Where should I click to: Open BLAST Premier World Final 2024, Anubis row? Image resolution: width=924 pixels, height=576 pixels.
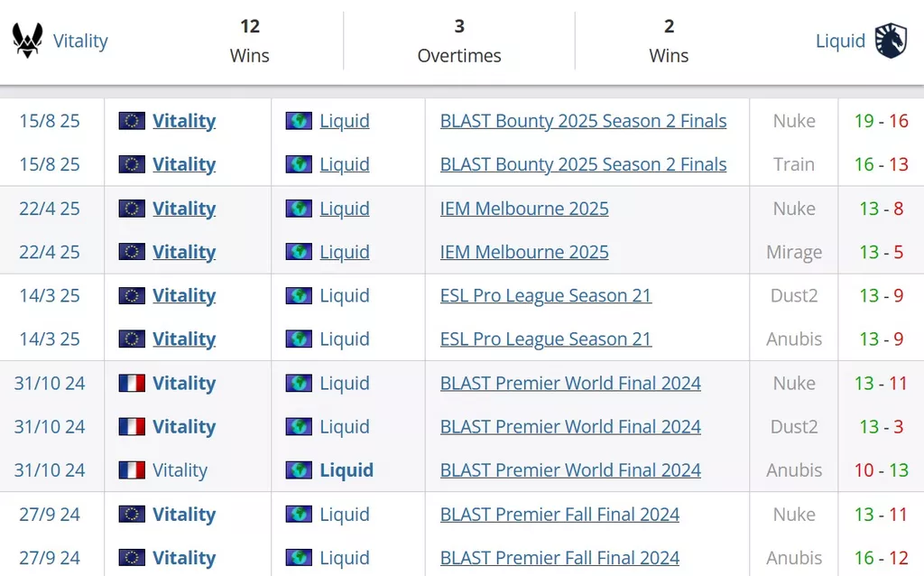coord(570,470)
